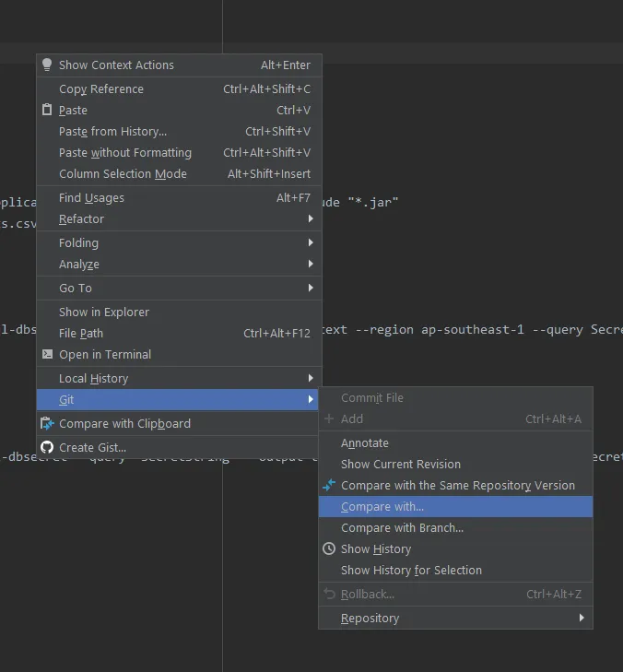This screenshot has height=672, width=623.
Task: Choose Compare with Branch... option
Action: coord(402,527)
